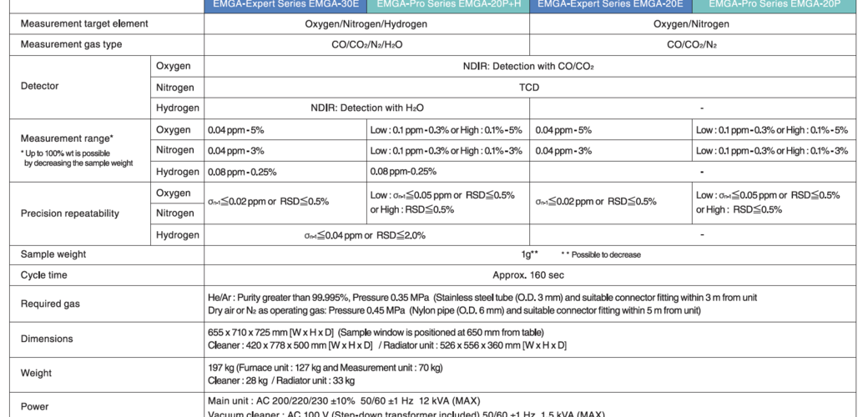
Task: Select '0.04 ppm - 3%' under EMGA-30E
Action: click(236, 150)
